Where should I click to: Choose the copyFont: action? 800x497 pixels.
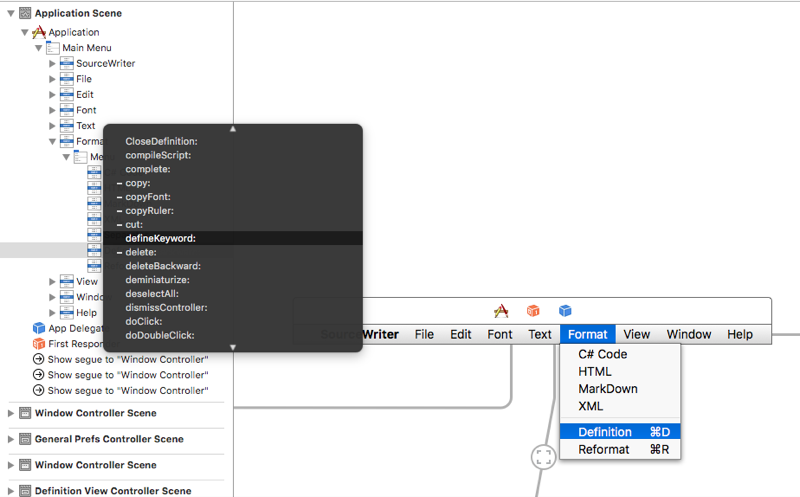coord(147,197)
